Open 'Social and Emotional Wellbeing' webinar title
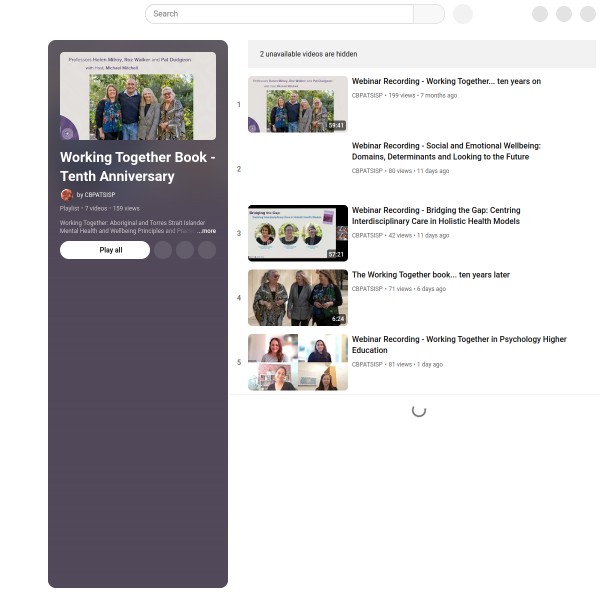 [x=446, y=151]
